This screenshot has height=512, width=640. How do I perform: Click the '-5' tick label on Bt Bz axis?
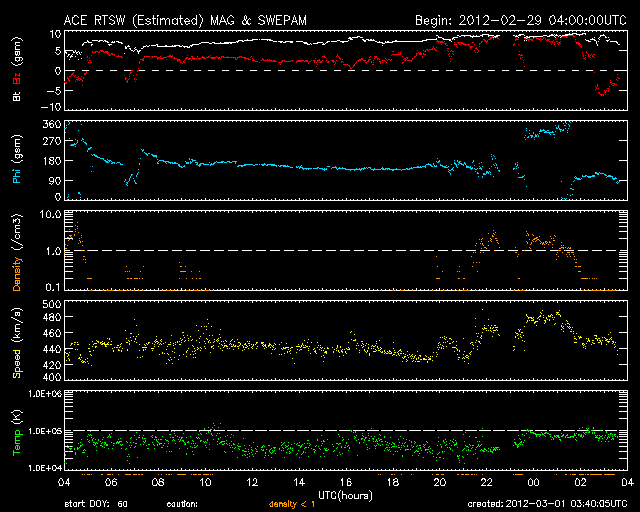point(54,90)
